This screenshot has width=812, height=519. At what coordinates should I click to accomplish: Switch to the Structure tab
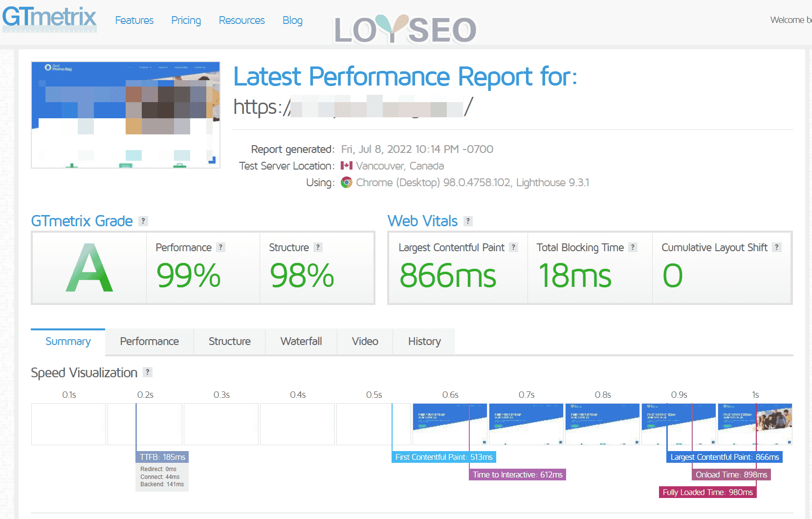pos(230,341)
